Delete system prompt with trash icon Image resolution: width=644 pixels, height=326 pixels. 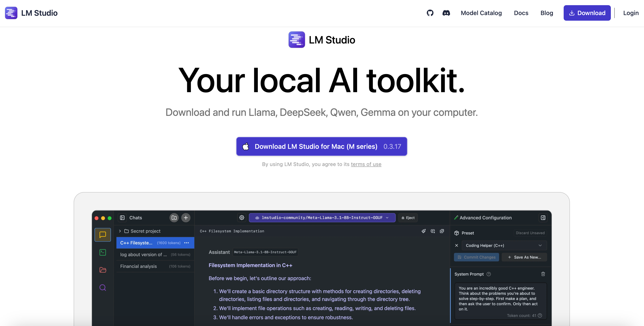click(x=543, y=274)
